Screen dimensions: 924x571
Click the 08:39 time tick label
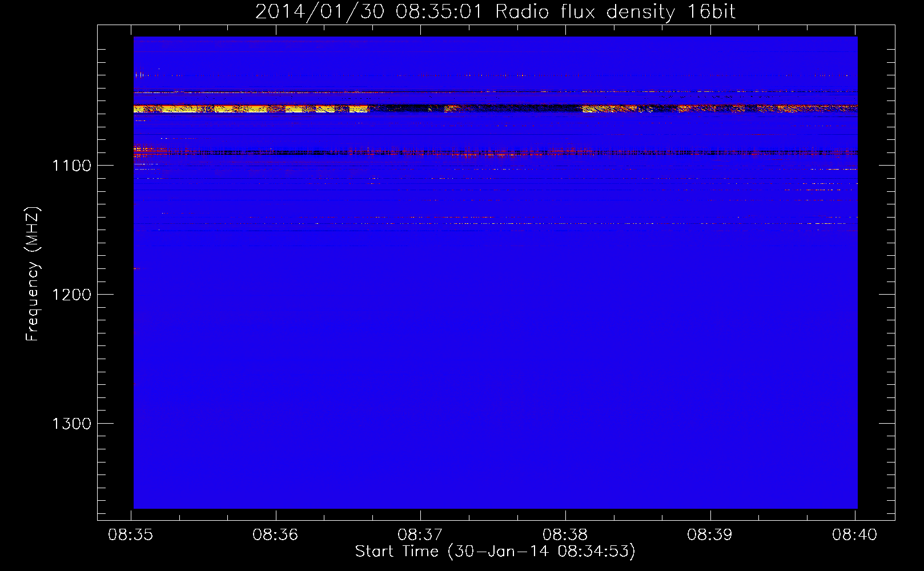pyautogui.click(x=710, y=535)
